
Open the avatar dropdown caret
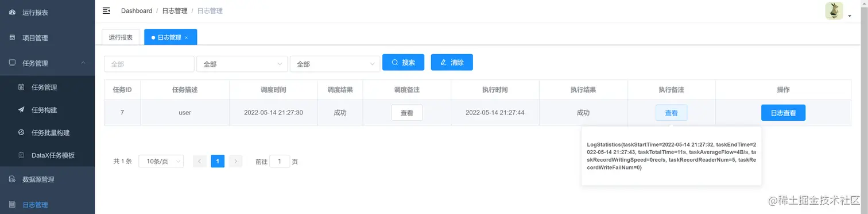pos(850,17)
